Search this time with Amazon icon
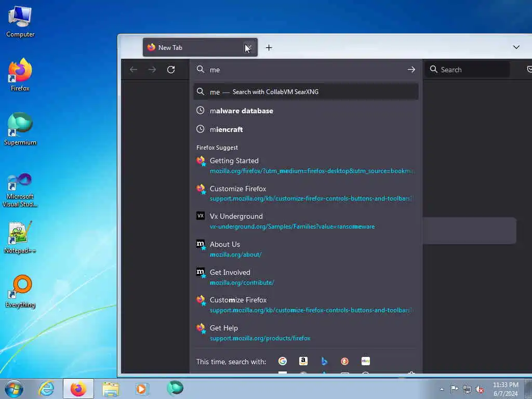The width and height of the screenshot is (532, 399). [x=303, y=362]
